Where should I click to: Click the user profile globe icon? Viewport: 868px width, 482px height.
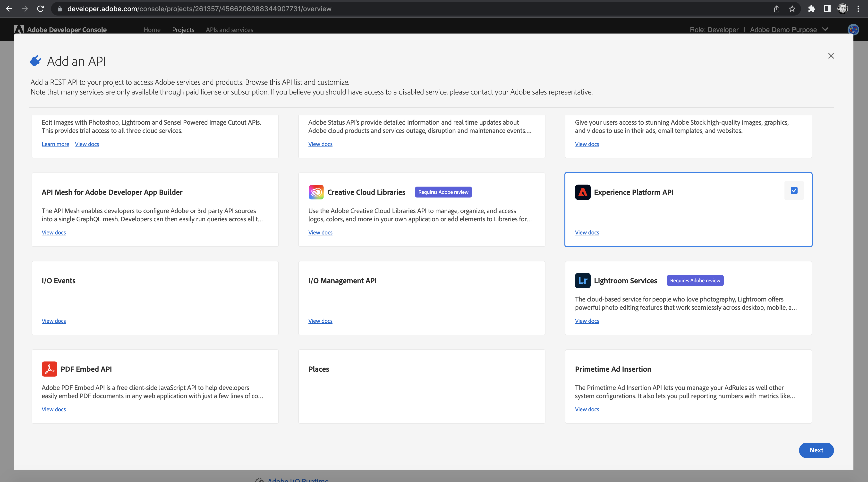[x=853, y=29]
